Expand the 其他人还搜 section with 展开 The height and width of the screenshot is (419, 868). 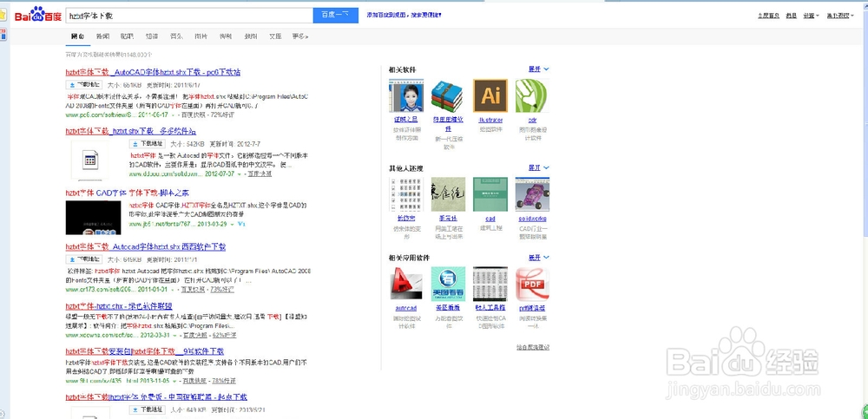coord(538,167)
